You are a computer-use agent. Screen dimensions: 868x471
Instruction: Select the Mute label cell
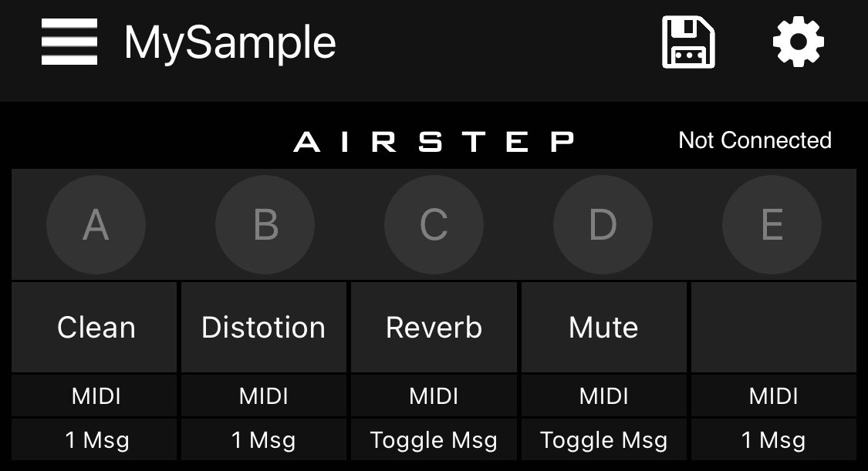603,328
